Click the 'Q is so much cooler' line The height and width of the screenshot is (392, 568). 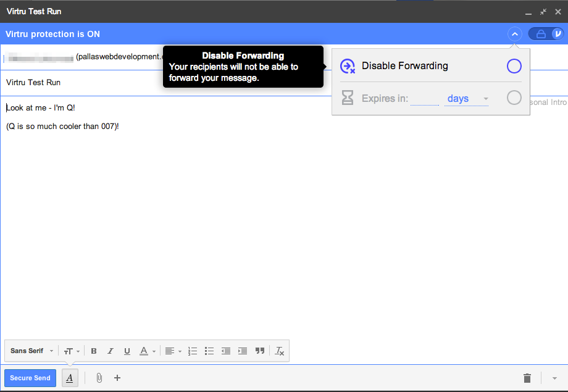[62, 127]
